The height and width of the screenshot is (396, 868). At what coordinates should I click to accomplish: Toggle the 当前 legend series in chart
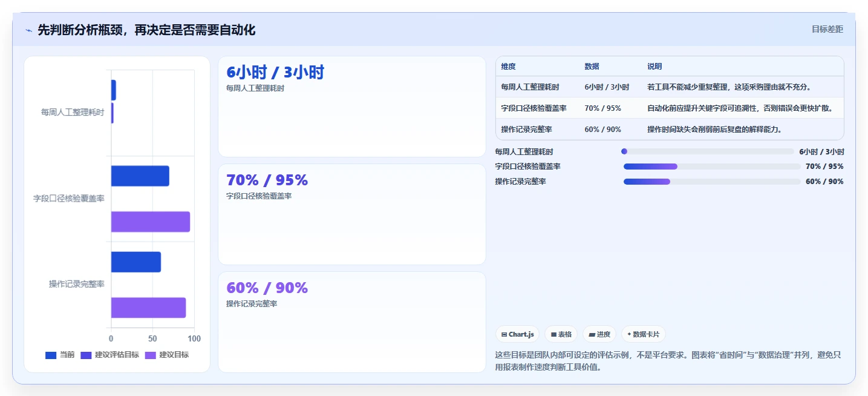click(60, 355)
